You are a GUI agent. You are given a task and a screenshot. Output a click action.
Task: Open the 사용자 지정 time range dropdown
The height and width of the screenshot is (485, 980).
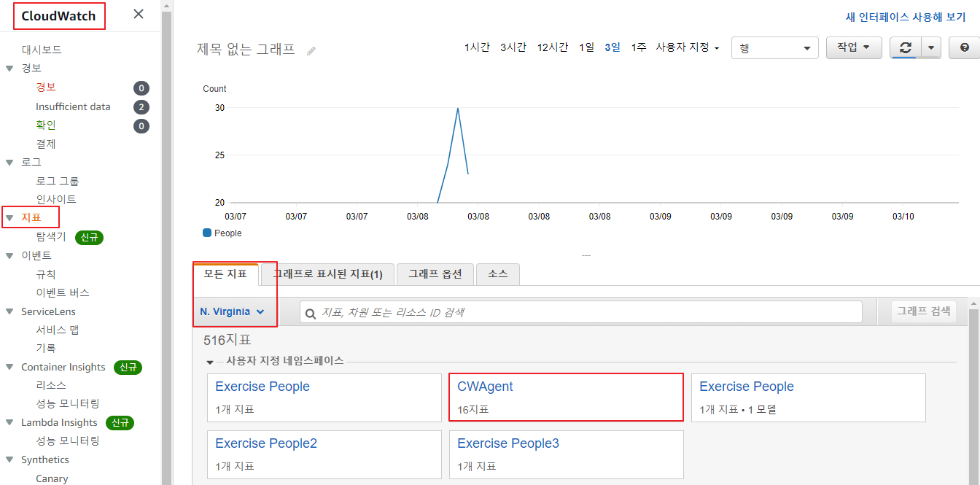coord(687,47)
